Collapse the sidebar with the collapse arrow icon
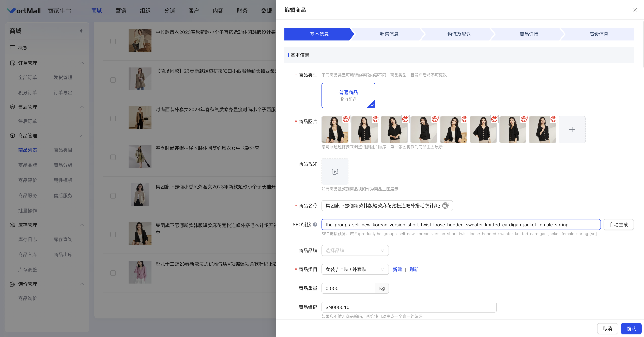The height and width of the screenshot is (337, 644). click(81, 31)
